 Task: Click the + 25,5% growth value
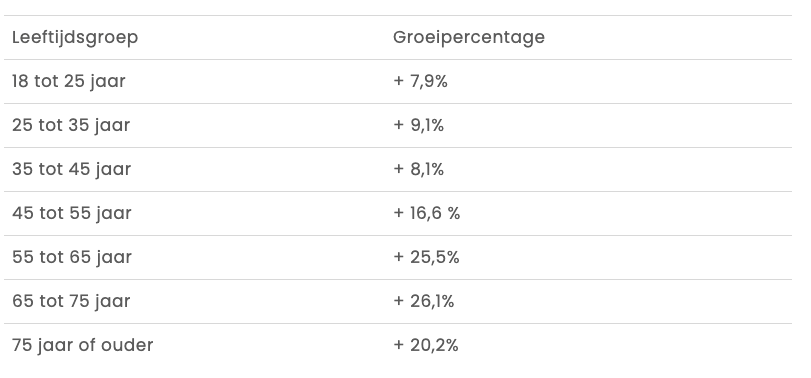pos(426,258)
